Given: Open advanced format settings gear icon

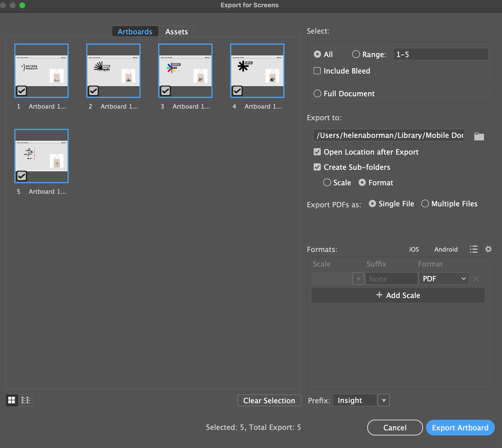Looking at the screenshot, I should 488,249.
